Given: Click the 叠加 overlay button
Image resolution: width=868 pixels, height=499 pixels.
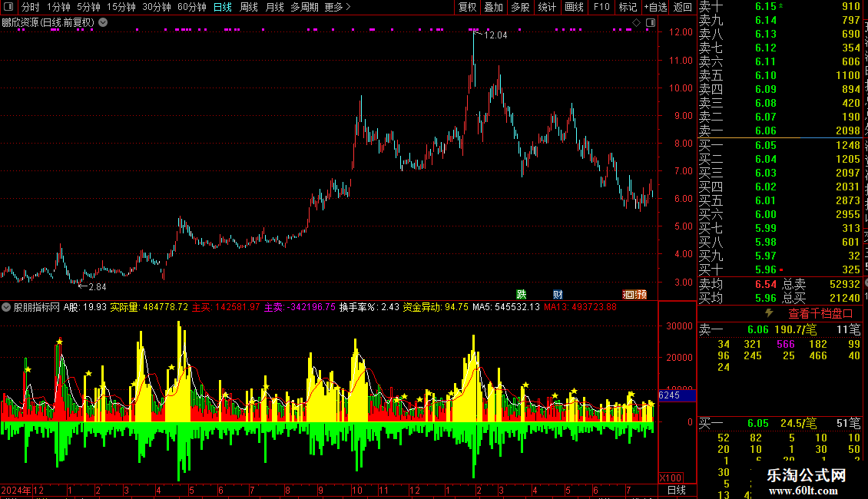Looking at the screenshot, I should point(493,7).
